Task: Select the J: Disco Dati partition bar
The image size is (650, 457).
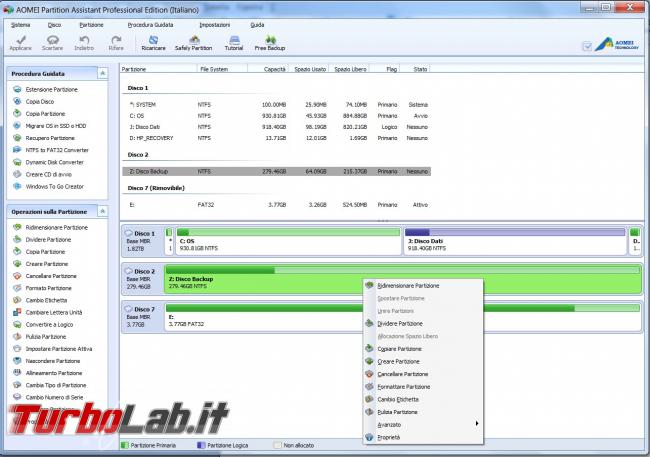Action: (x=515, y=241)
